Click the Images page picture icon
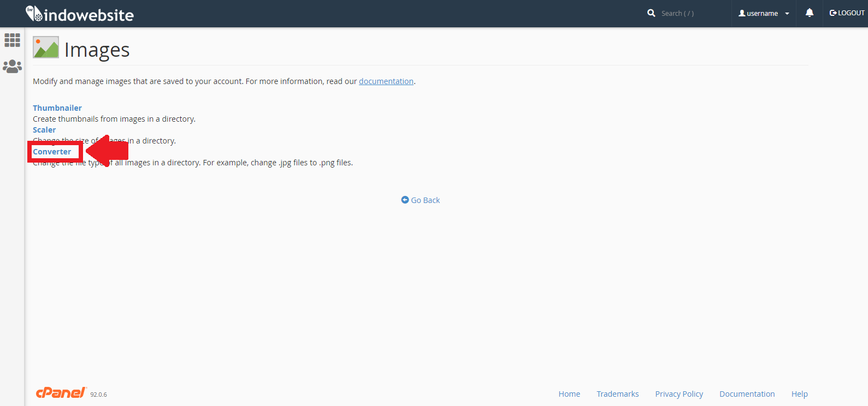Image resolution: width=868 pixels, height=406 pixels. (46, 47)
